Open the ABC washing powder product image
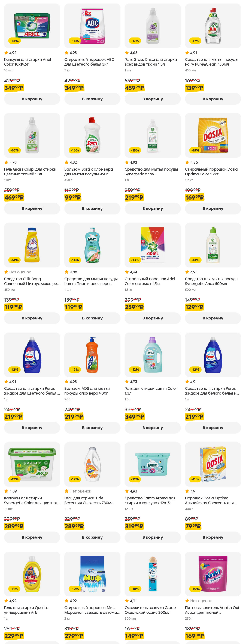The width and height of the screenshot is (246, 644). 92,26
